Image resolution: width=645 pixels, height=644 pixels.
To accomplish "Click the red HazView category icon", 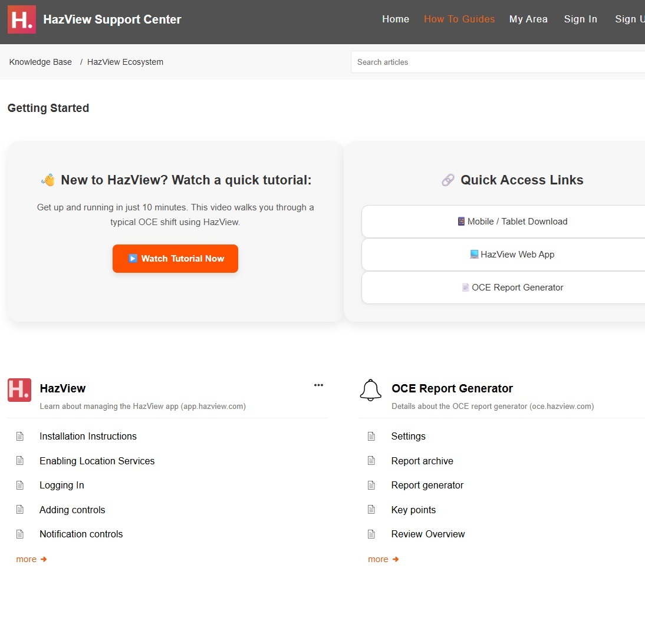I will click(19, 390).
